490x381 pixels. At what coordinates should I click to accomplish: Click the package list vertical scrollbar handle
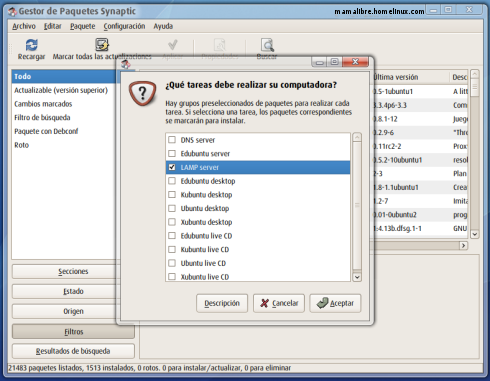click(x=475, y=87)
